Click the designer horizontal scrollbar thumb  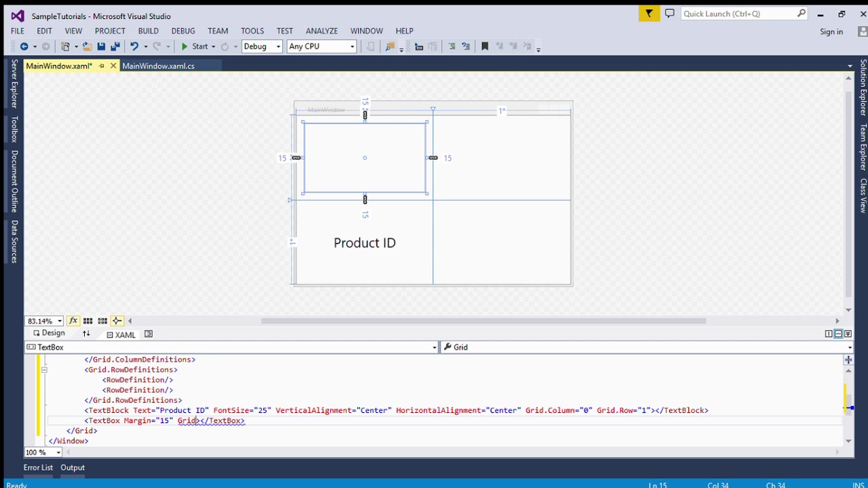point(484,321)
